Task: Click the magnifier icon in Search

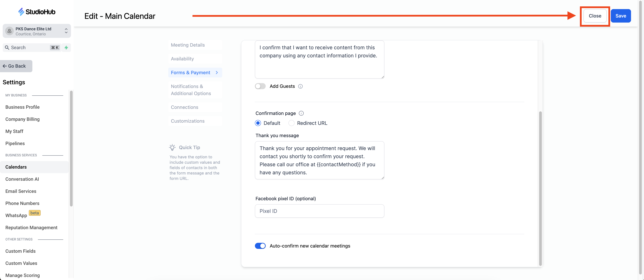Action: pos(7,47)
